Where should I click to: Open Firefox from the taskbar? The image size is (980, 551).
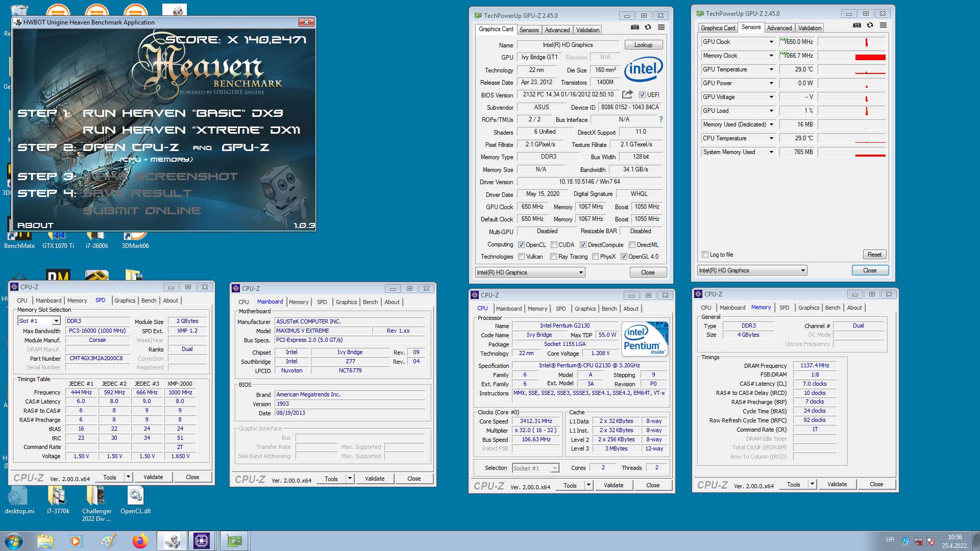(x=139, y=541)
